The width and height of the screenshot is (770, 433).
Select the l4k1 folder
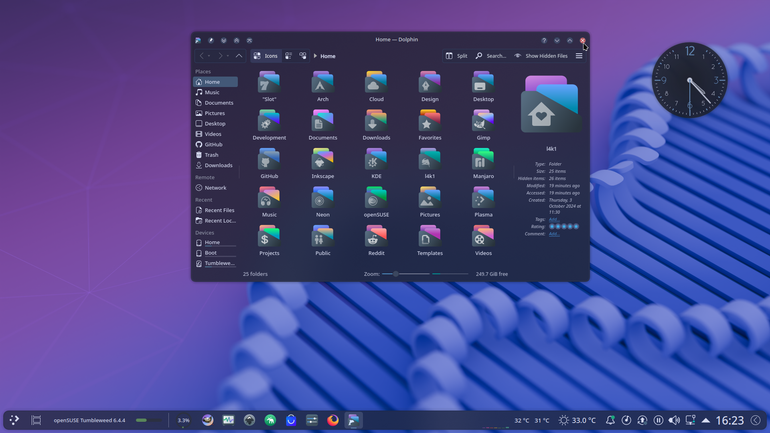[x=430, y=163]
